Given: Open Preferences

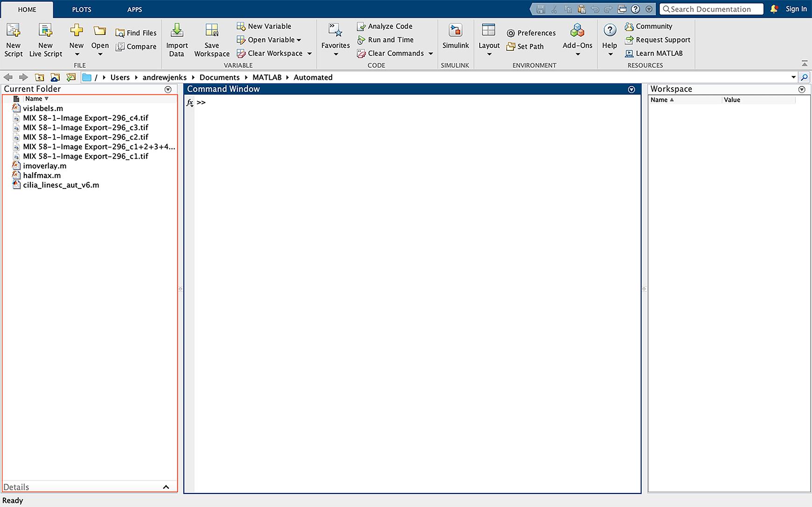Looking at the screenshot, I should pos(531,33).
